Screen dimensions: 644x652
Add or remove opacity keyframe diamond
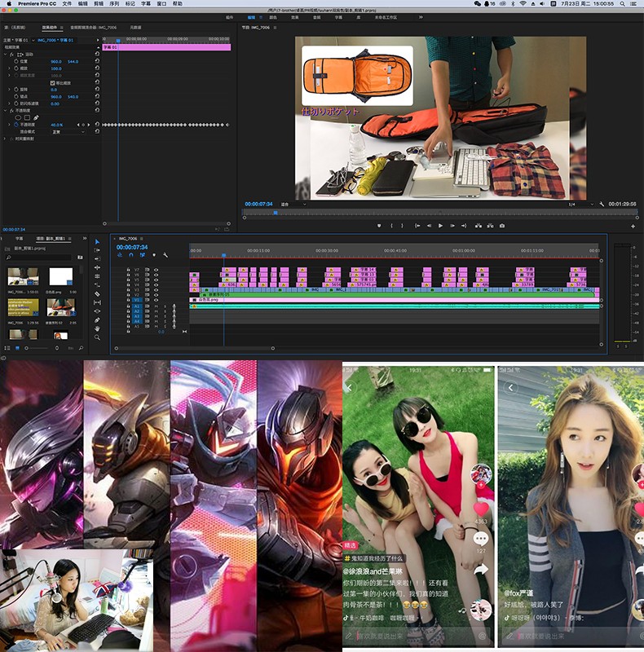click(83, 125)
